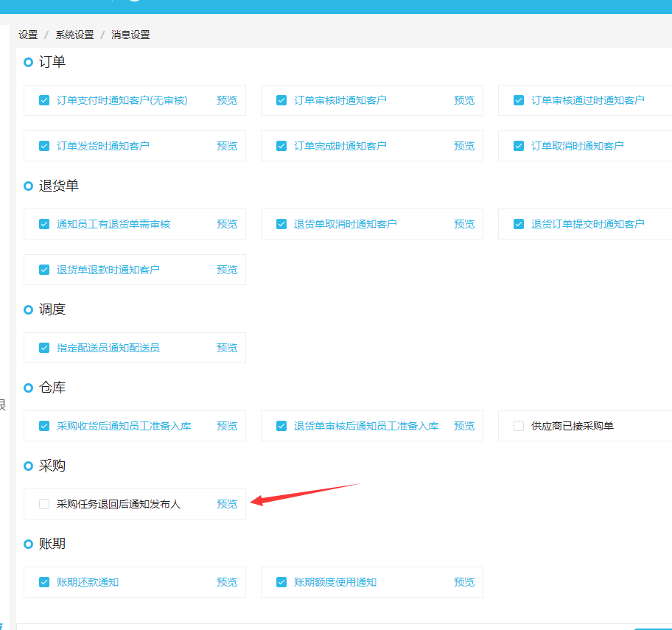Click the 采购 section heading
The image size is (672, 630).
click(52, 466)
